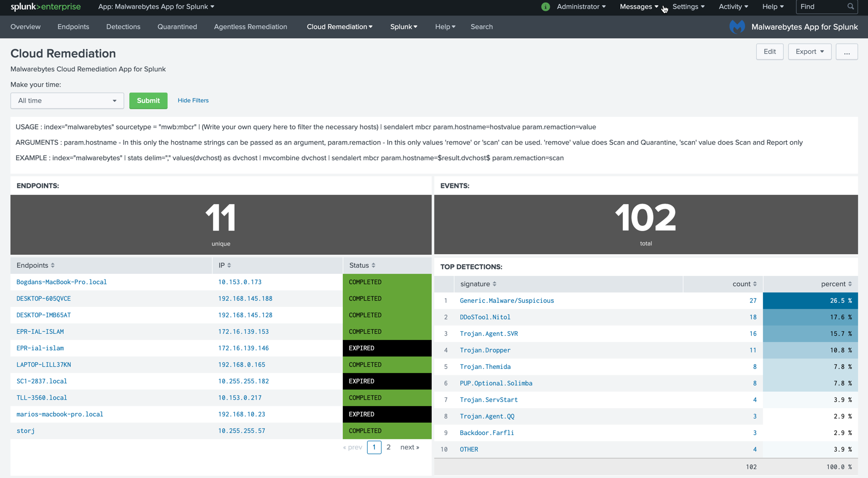Open endpoint LAPTOP-LILL37KN

click(43, 365)
